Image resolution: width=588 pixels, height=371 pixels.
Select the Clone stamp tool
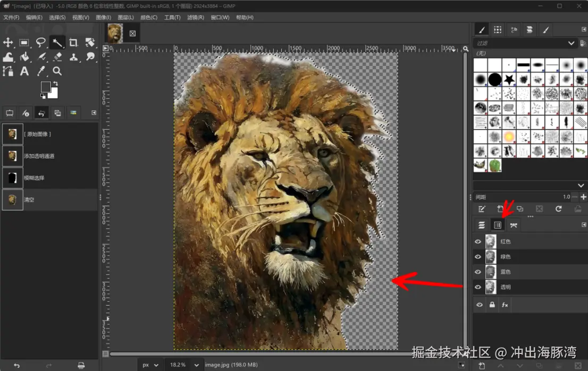tap(73, 56)
